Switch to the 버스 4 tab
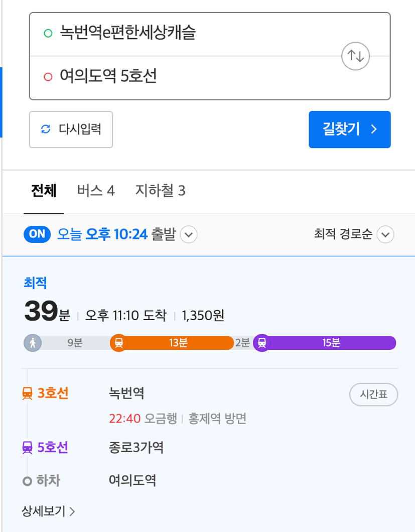 pos(96,191)
